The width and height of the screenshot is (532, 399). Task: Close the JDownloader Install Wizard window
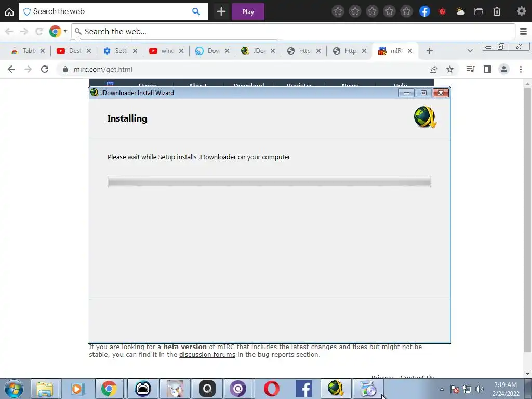click(x=441, y=93)
